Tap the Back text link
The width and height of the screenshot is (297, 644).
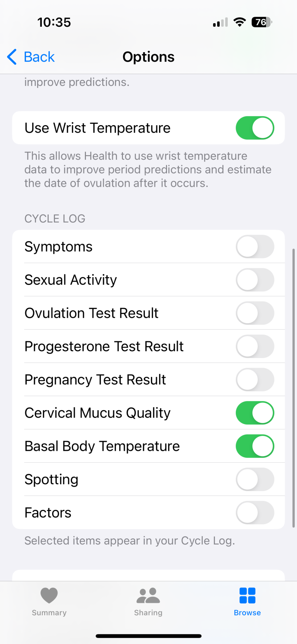(x=39, y=57)
